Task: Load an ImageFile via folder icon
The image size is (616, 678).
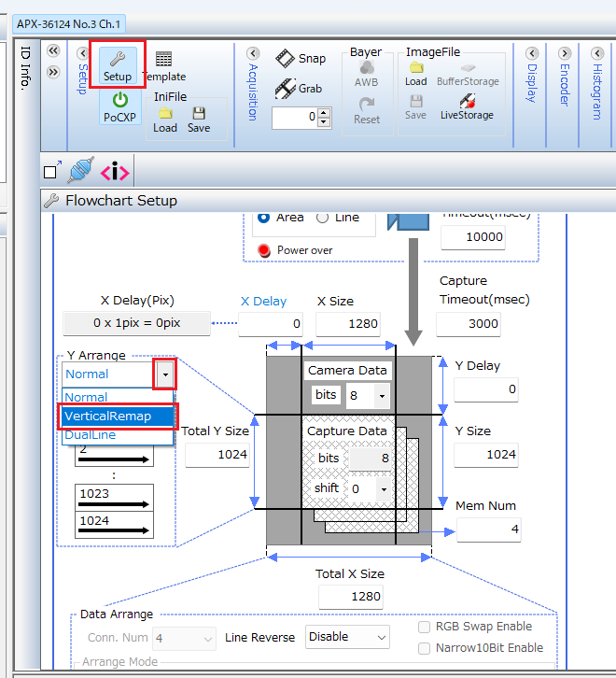Action: [416, 67]
